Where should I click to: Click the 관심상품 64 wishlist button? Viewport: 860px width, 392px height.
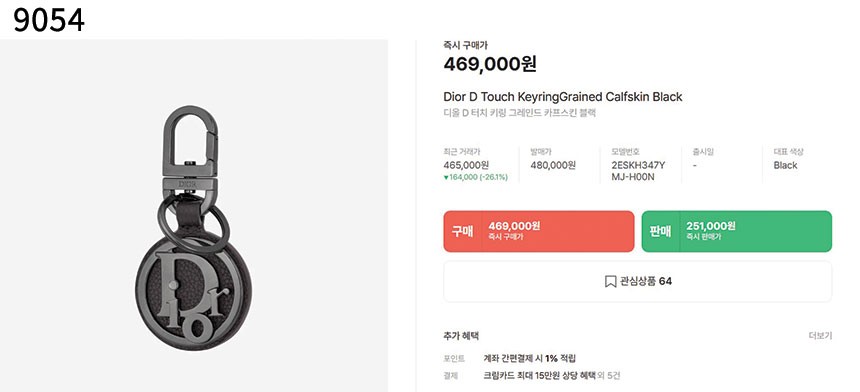638,282
